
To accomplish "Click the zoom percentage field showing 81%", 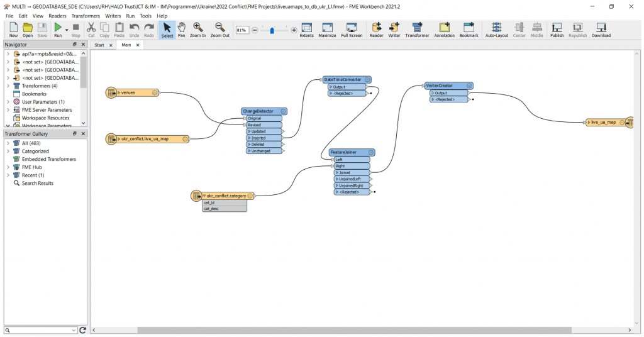I will [242, 30].
